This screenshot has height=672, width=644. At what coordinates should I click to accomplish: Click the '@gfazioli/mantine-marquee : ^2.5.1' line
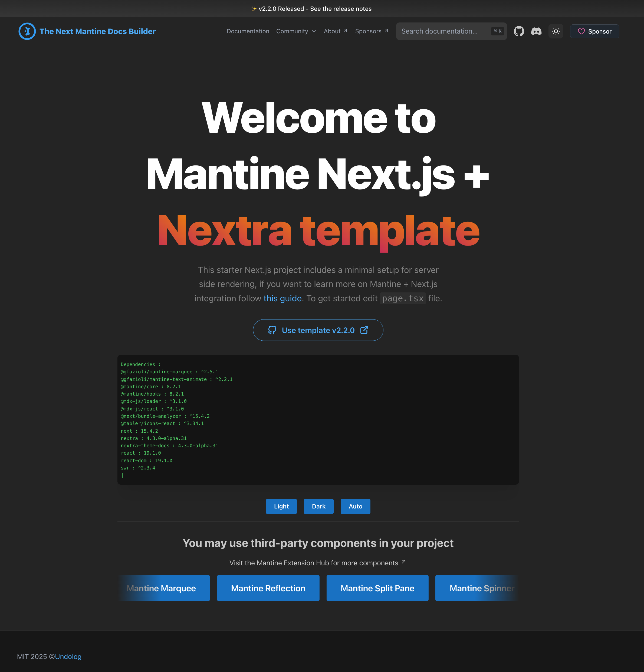tap(169, 372)
